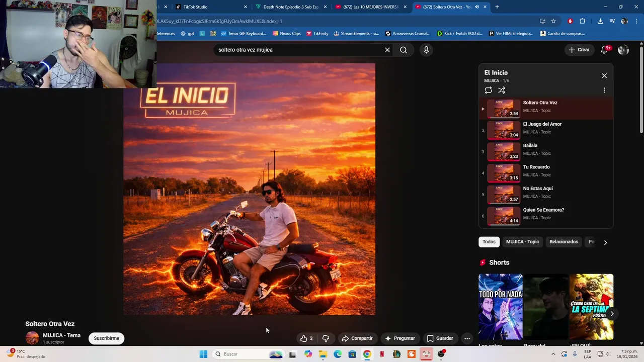Save the video with Guardar
Viewport: 644px width, 362px height.
[440, 338]
